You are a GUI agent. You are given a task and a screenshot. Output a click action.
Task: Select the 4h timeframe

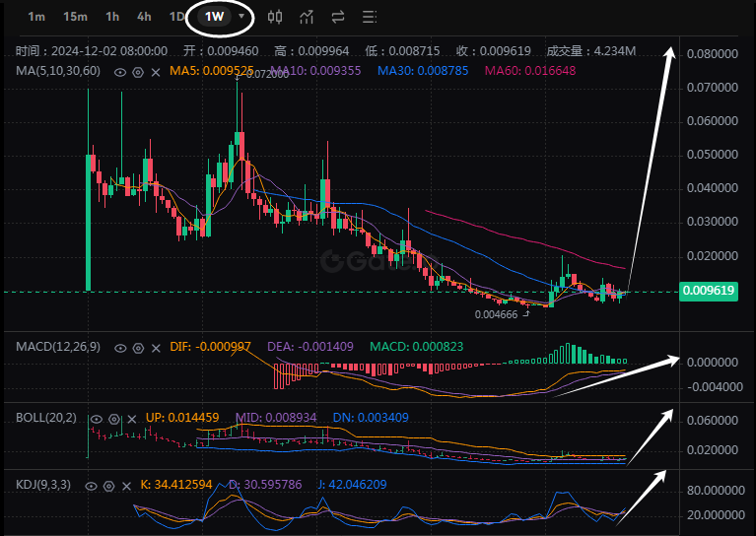(144, 17)
